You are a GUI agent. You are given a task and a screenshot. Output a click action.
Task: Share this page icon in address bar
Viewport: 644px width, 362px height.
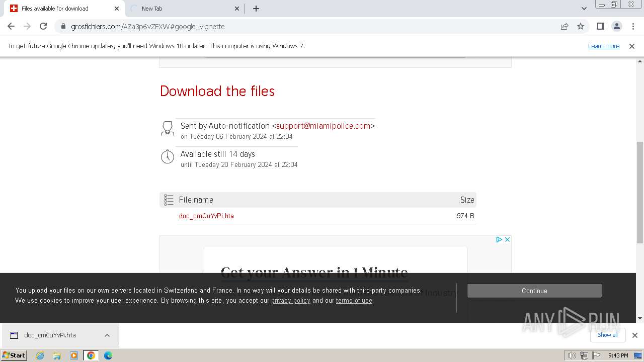565,26
